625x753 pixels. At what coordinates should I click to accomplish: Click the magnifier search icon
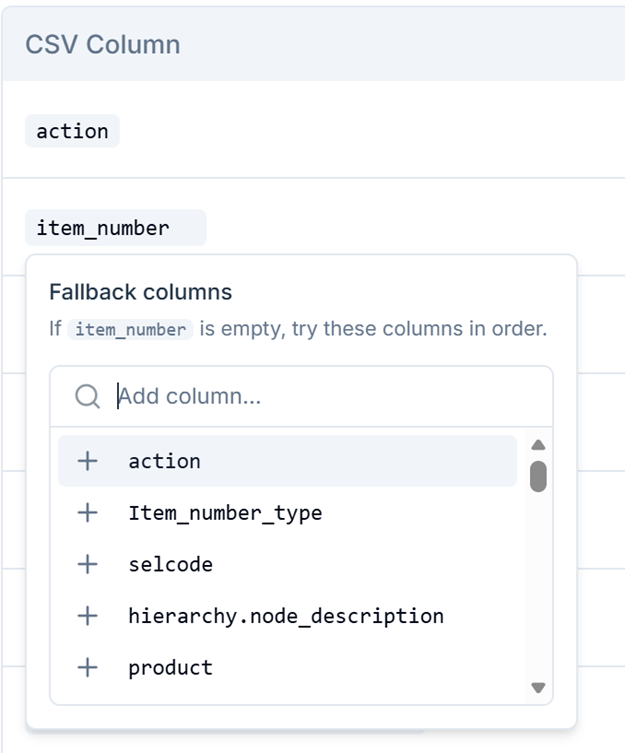point(87,397)
